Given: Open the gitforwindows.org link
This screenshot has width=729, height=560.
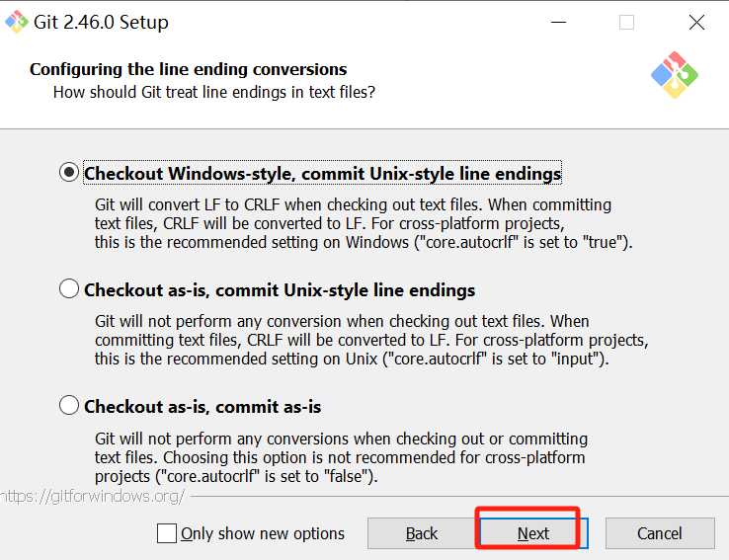Looking at the screenshot, I should [x=93, y=496].
